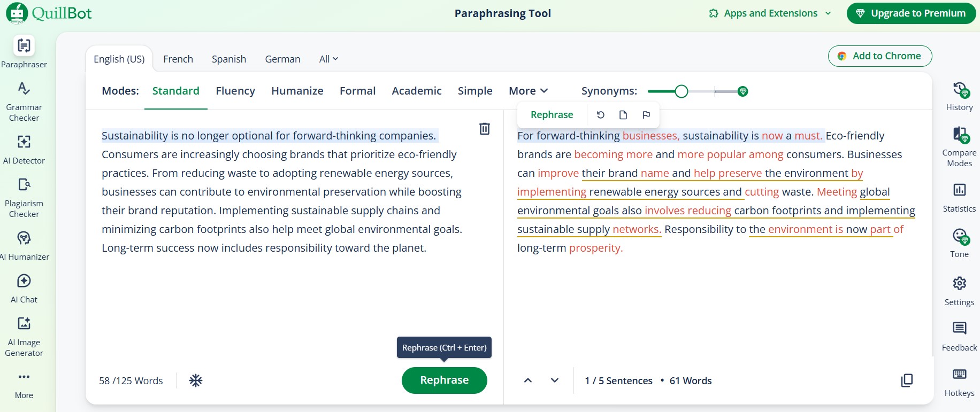
Task: Click the green Rephrase button
Action: pyautogui.click(x=444, y=380)
